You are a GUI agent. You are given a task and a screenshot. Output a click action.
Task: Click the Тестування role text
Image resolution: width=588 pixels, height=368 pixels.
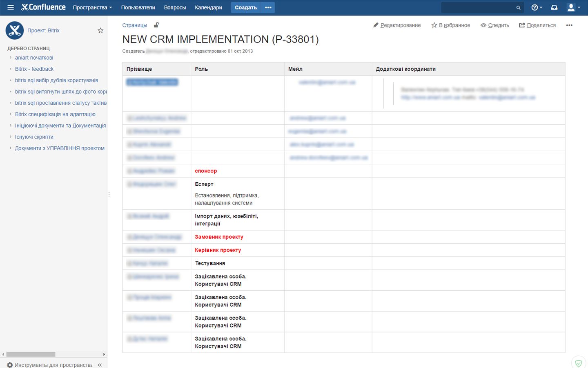(210, 263)
